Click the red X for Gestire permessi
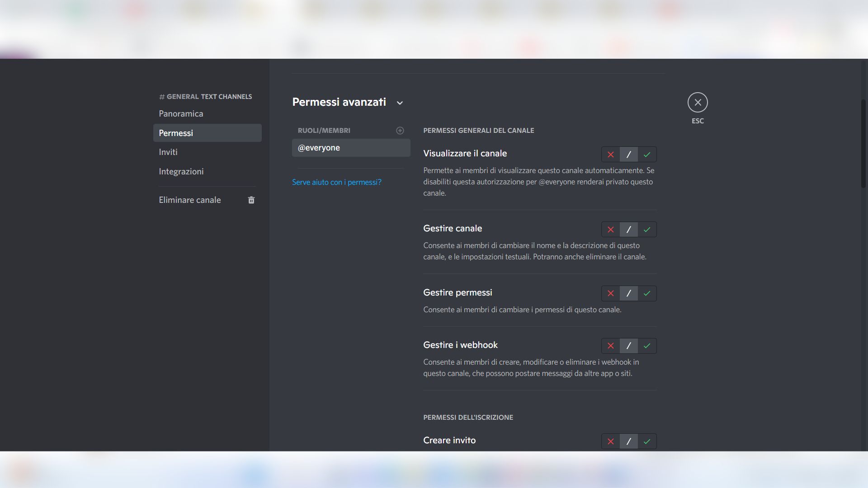Image resolution: width=868 pixels, height=488 pixels. pyautogui.click(x=611, y=293)
